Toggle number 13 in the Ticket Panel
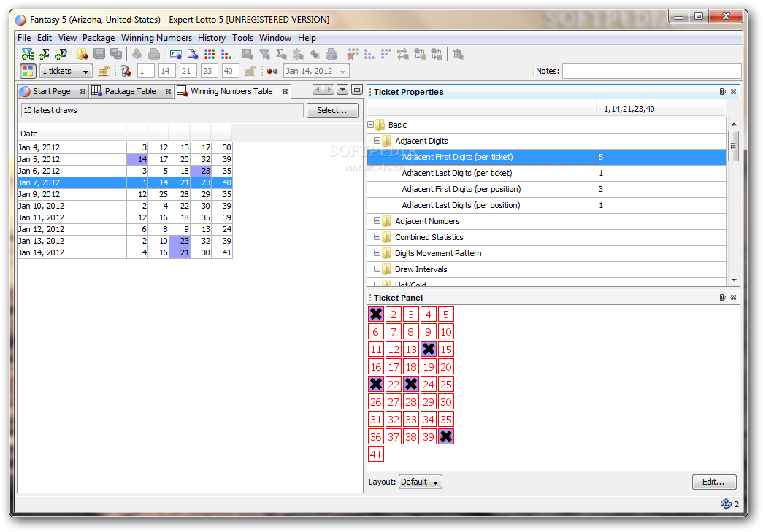Screen dimensions: 763x532 pyautogui.click(x=411, y=349)
